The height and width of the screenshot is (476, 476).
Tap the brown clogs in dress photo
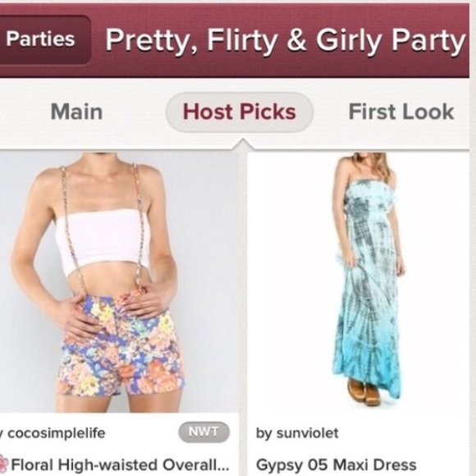click(364, 391)
